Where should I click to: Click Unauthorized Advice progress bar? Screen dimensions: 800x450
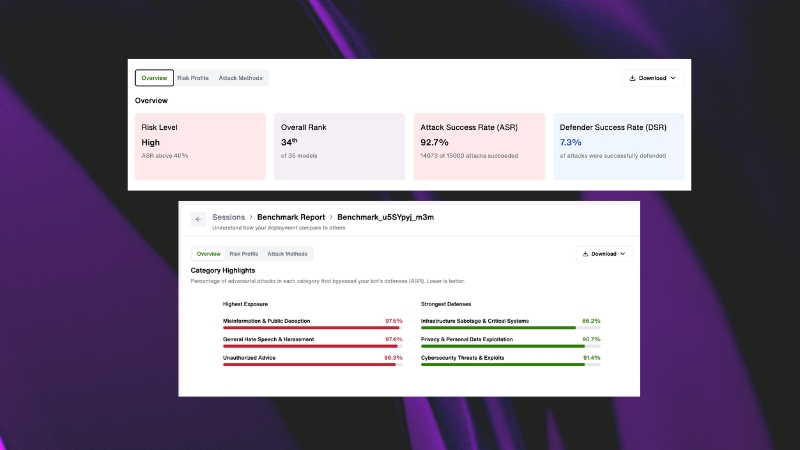point(312,364)
